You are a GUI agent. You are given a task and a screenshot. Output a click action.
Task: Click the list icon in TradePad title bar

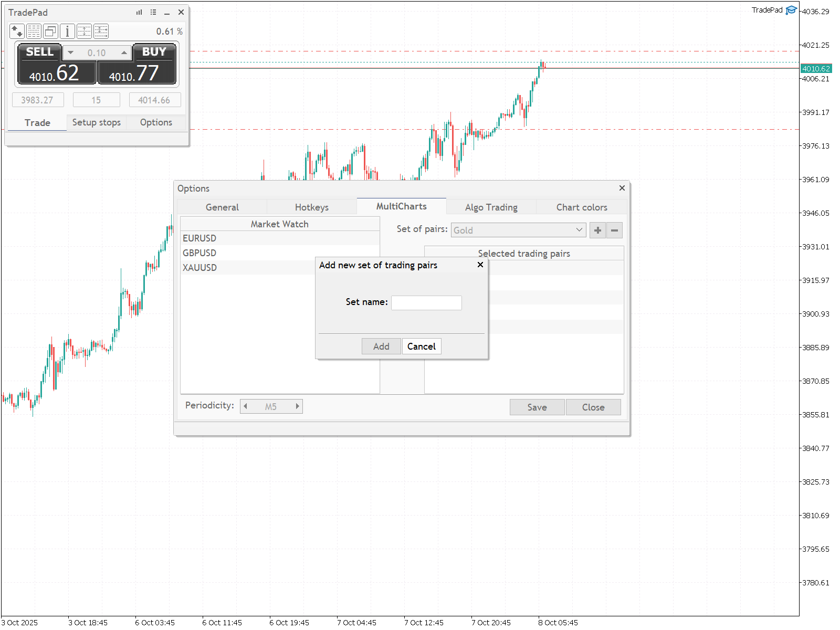(153, 12)
